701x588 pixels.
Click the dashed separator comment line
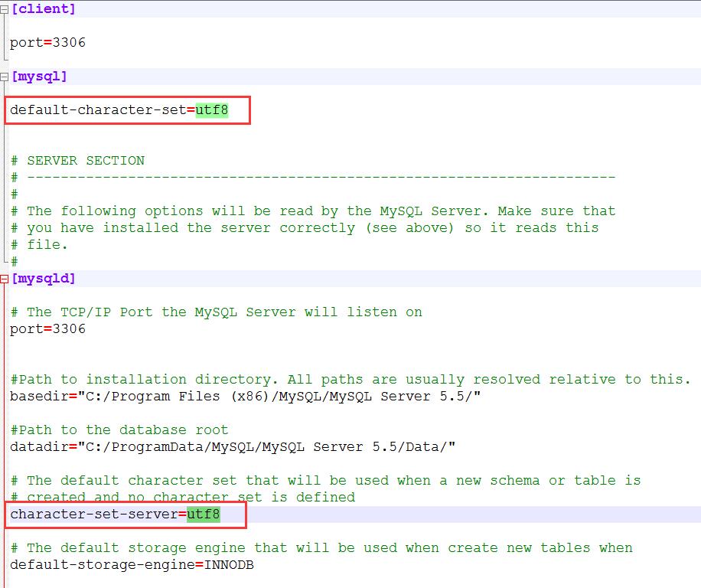tap(313, 178)
